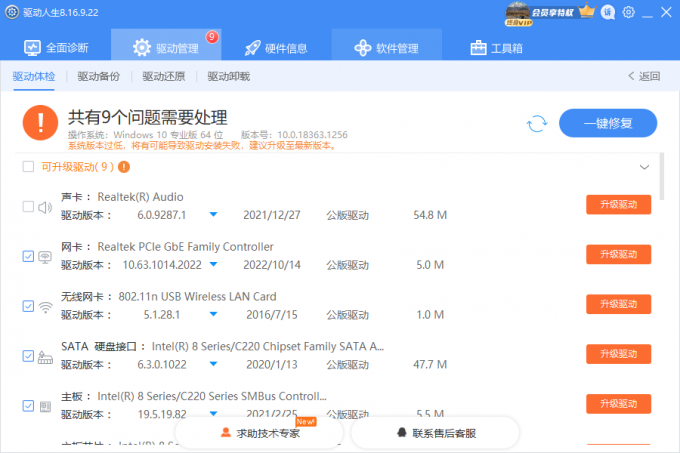The image size is (680, 453).
Task: Open the 驱动管理 tab
Action: (x=166, y=45)
